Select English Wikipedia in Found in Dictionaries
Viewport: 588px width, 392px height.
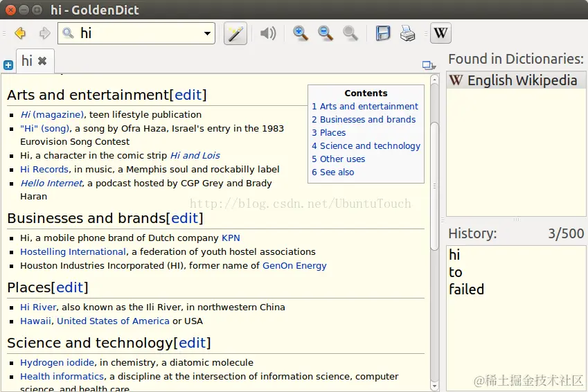[516, 80]
